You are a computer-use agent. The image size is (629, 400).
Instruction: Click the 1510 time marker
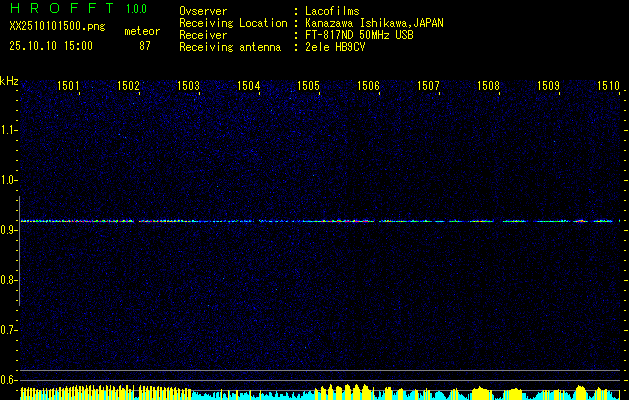pyautogui.click(x=609, y=86)
